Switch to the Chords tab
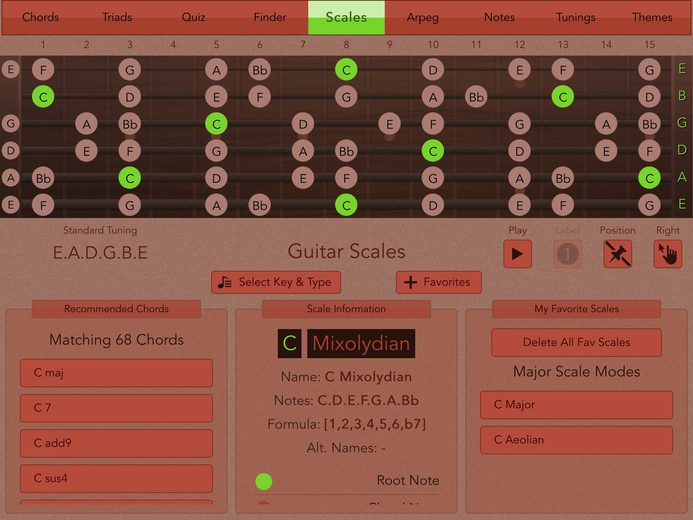 pyautogui.click(x=41, y=17)
